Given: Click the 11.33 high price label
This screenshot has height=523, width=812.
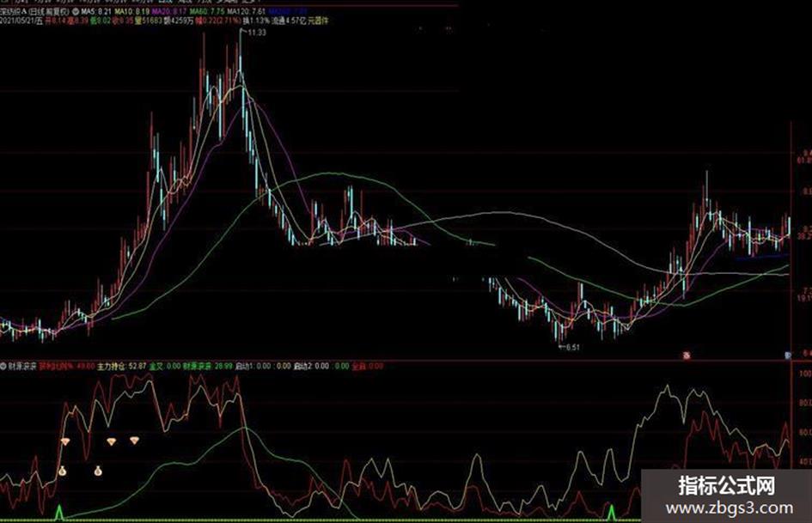Looking at the screenshot, I should pos(257,33).
